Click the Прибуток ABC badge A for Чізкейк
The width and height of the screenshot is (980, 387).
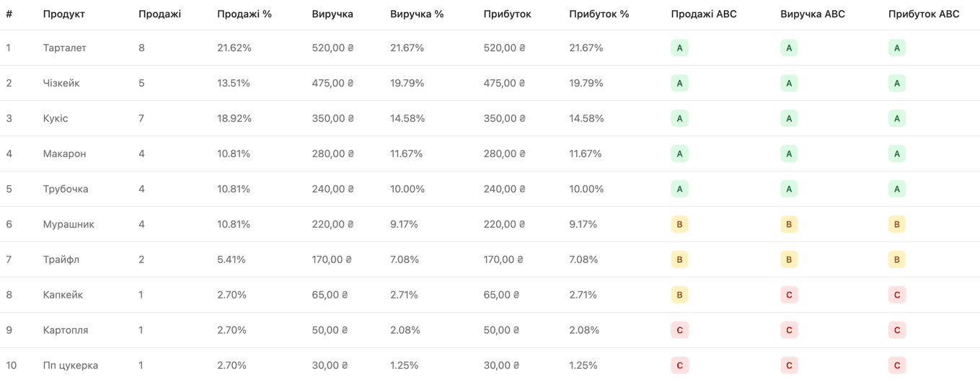(x=897, y=84)
